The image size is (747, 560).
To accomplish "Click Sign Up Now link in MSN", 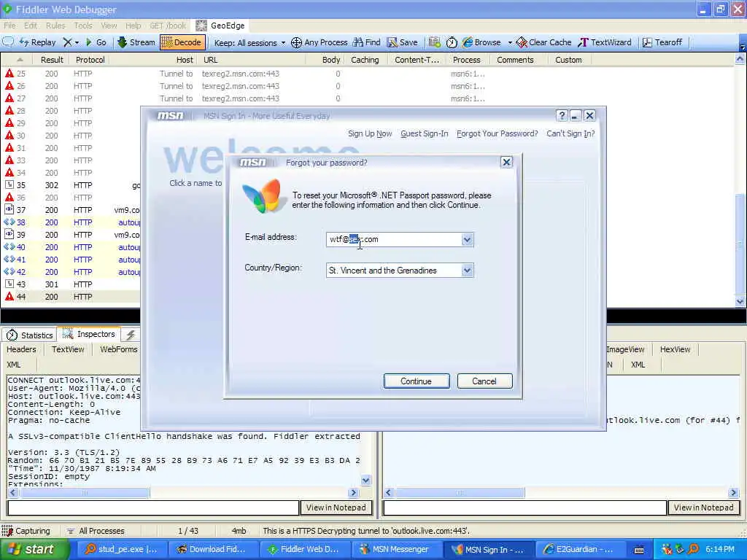I will (370, 133).
